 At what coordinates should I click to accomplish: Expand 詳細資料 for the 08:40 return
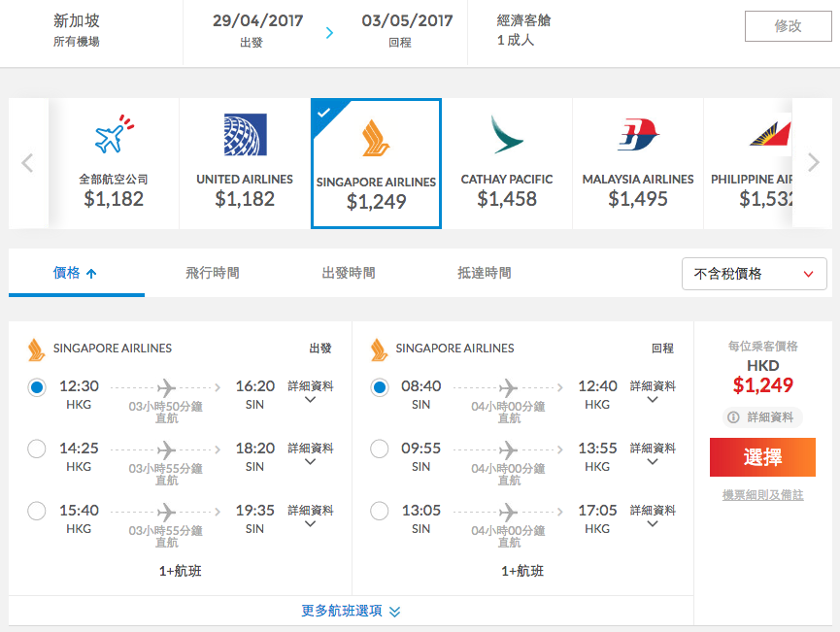point(653,392)
